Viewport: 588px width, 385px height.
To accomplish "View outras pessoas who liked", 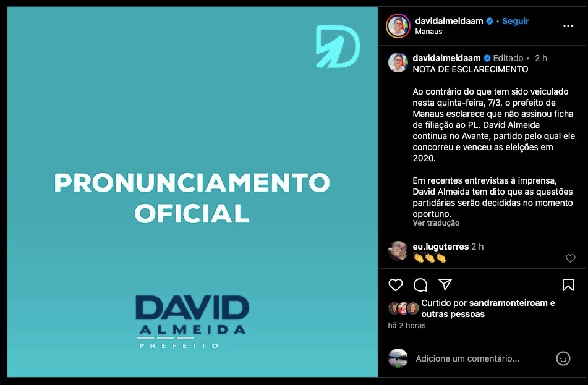I will pos(453,314).
